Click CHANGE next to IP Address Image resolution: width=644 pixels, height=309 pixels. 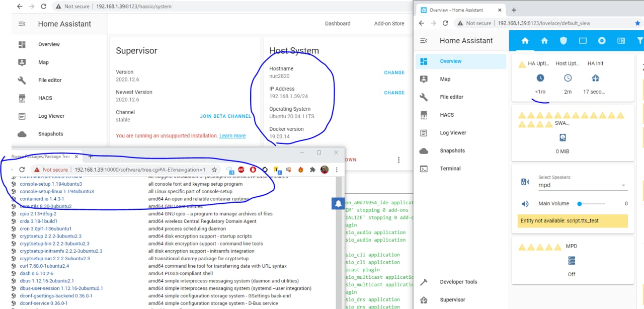(x=394, y=93)
